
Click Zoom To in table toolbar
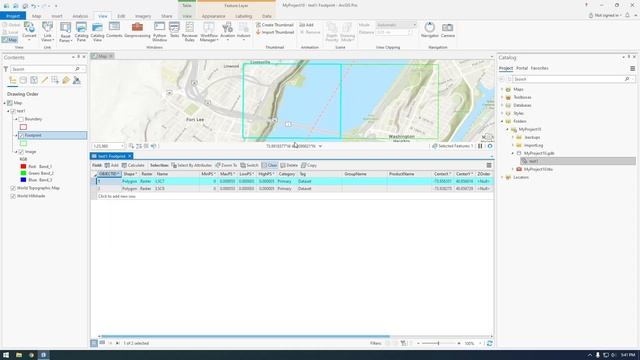pyautogui.click(x=226, y=165)
